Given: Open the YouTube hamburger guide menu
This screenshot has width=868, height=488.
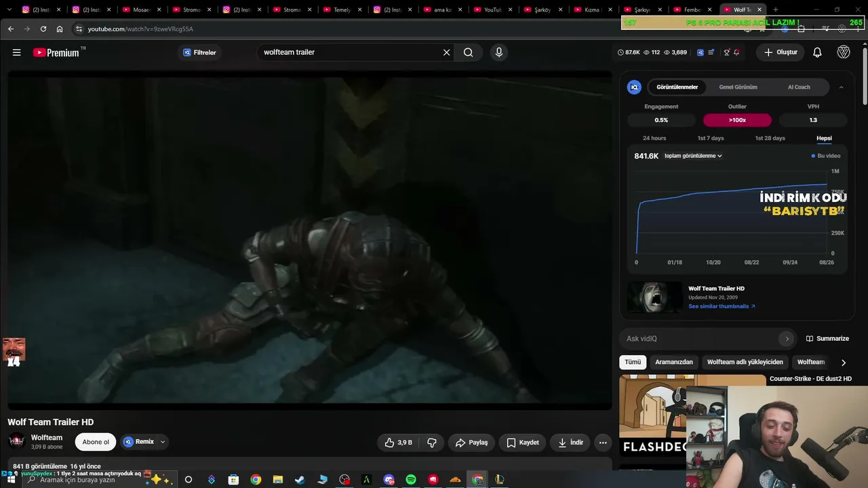Looking at the screenshot, I should (16, 52).
